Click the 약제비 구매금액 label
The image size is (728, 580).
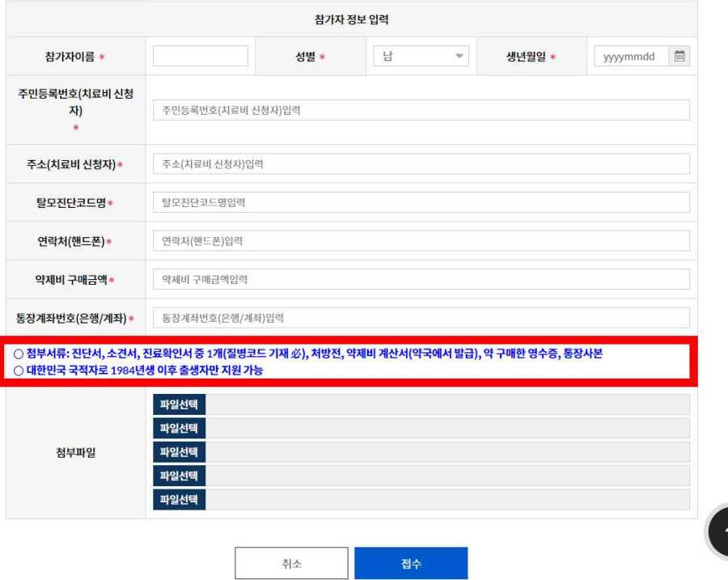click(x=71, y=280)
